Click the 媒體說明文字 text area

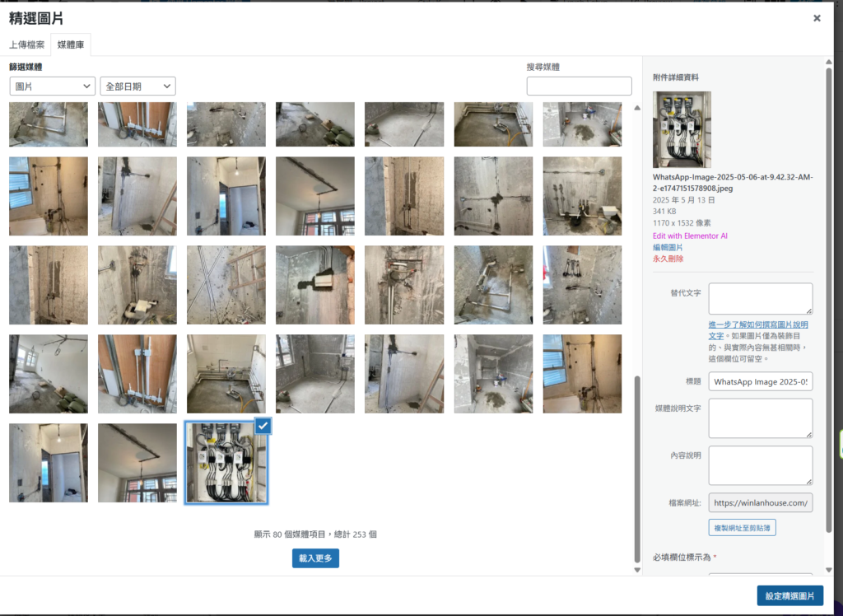(760, 418)
